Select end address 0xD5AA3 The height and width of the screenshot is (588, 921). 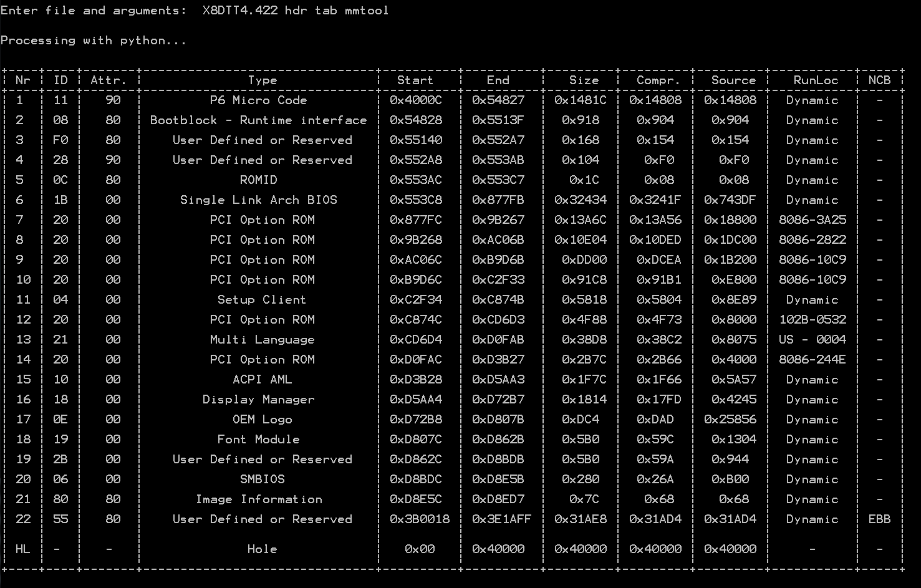(x=498, y=379)
